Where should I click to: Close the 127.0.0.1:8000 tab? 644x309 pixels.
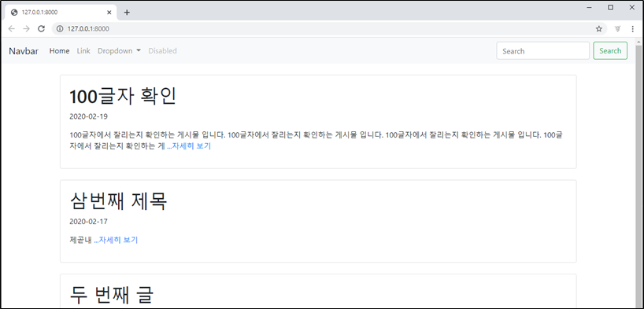click(x=109, y=13)
